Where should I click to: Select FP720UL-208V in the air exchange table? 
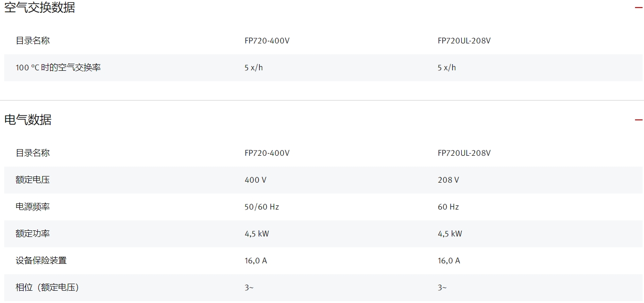coord(464,41)
